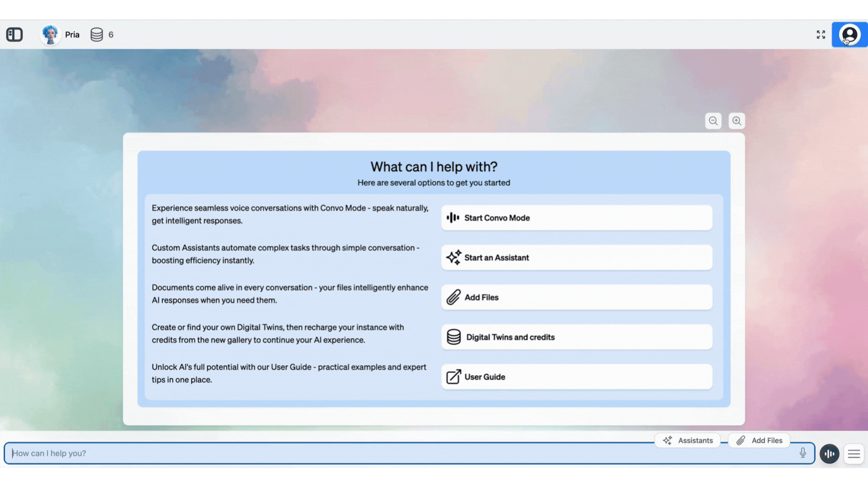The image size is (868, 488).
Task: Toggle the sidebar panel icon
Action: (x=14, y=35)
